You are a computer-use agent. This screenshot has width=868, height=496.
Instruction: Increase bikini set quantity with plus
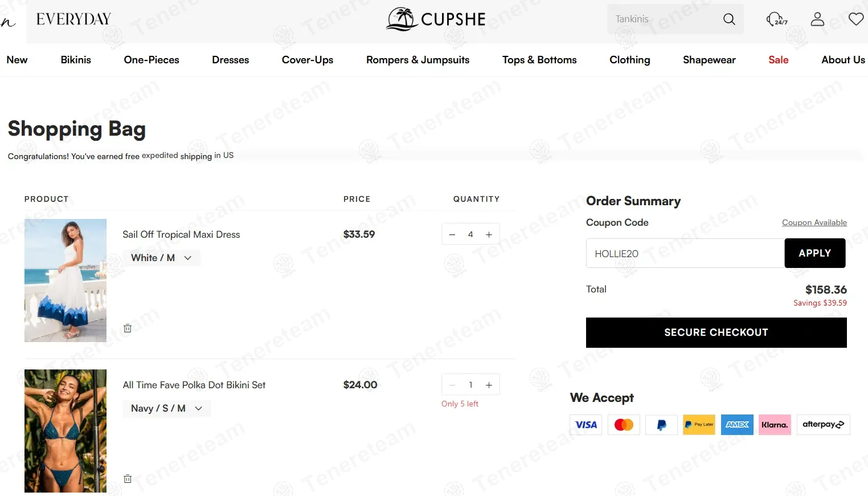[489, 385]
